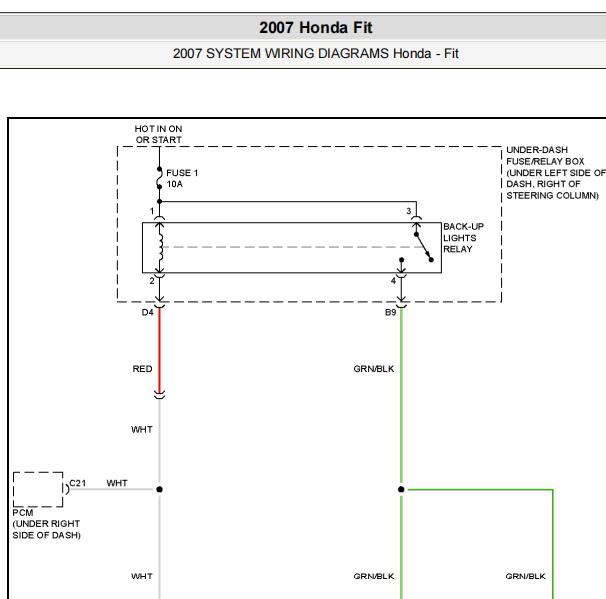This screenshot has width=606, height=599.
Task: Select the "BACK-UP LIGHTS RELAY" label
Action: pyautogui.click(x=463, y=238)
